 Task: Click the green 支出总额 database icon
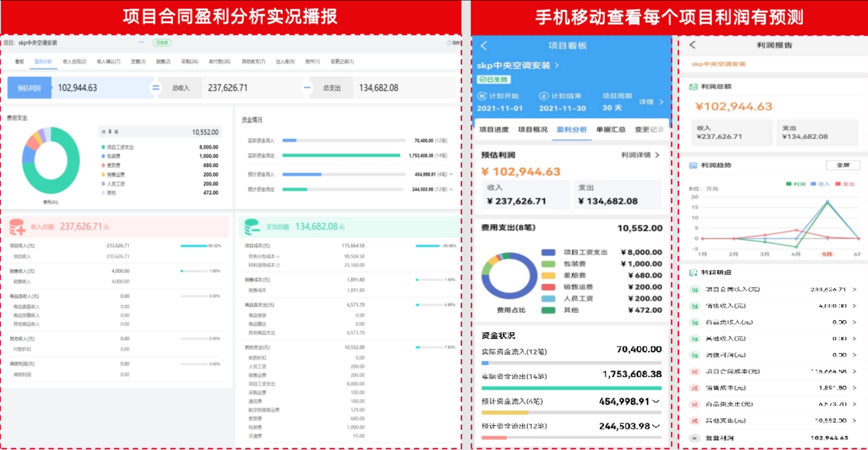point(252,227)
